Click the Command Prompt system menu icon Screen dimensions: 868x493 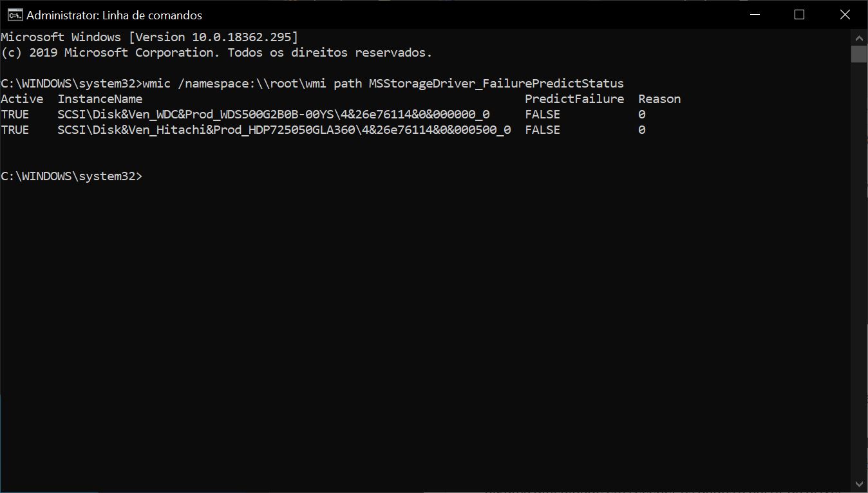pos(14,15)
